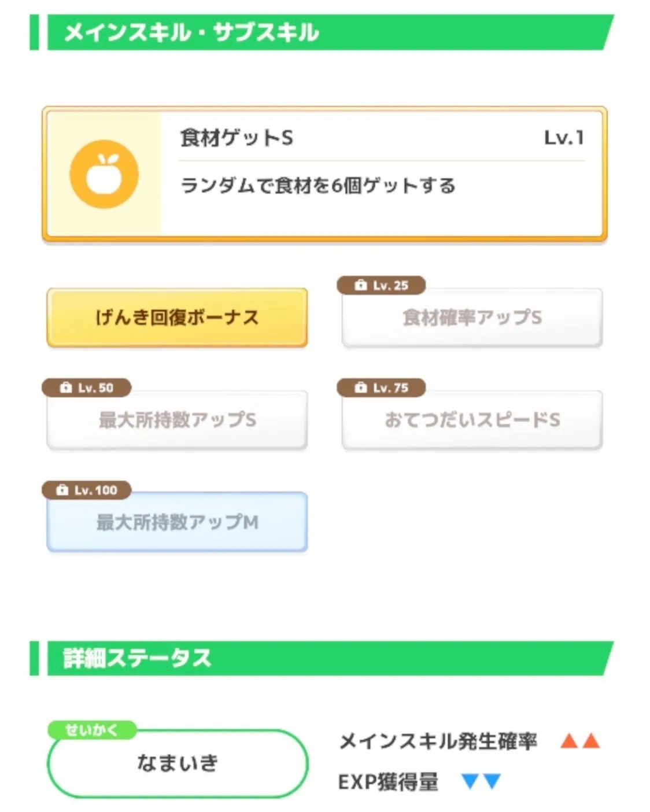Click the lock icon on the Lv. 25 badge
The image size is (650, 812).
click(x=361, y=285)
